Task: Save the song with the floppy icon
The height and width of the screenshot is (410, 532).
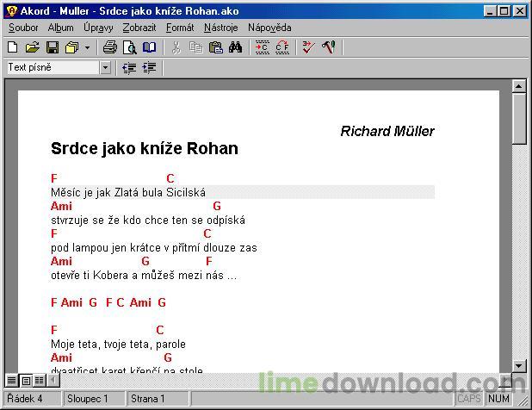Action: tap(52, 47)
